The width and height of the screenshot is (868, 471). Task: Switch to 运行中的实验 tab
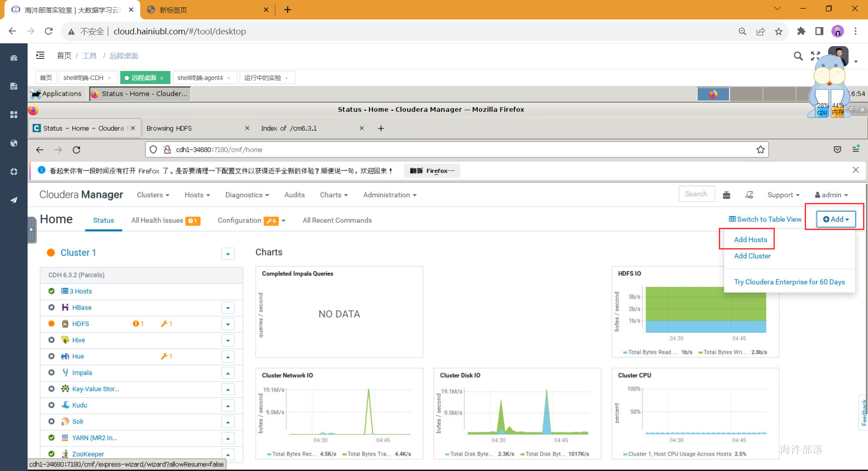coord(267,78)
